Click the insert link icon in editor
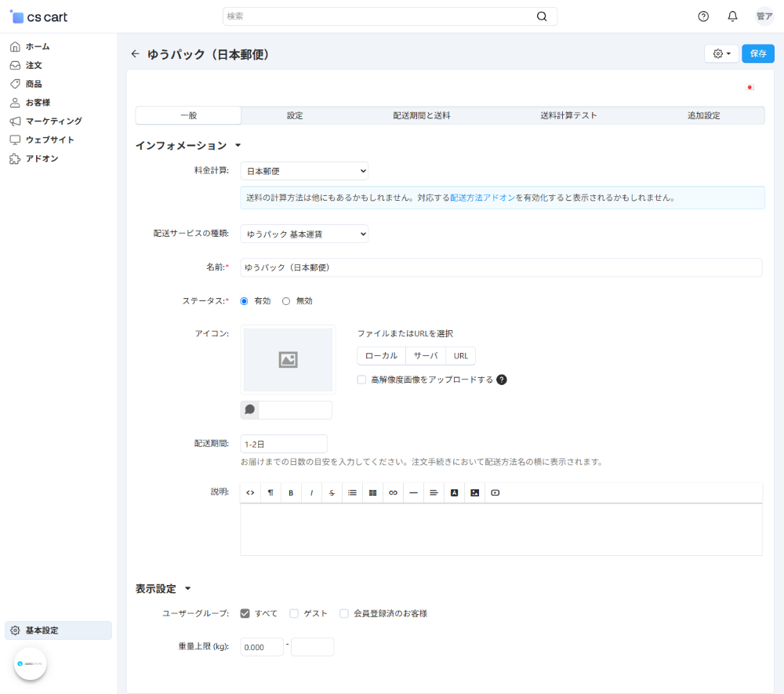This screenshot has width=784, height=694. [393, 492]
